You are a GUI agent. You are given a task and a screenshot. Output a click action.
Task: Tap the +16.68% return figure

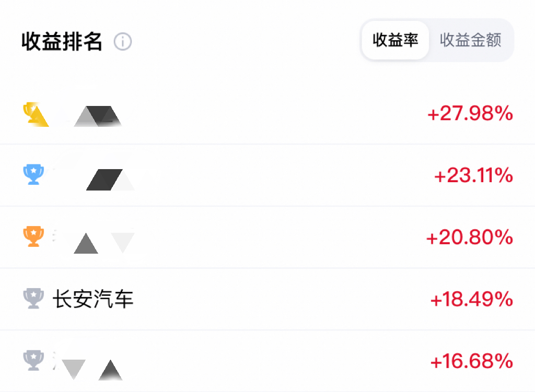tap(471, 361)
